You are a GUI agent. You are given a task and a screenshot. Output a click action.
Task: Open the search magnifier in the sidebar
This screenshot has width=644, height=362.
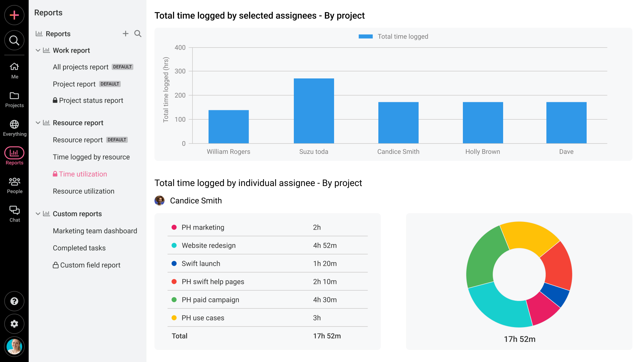coord(14,40)
